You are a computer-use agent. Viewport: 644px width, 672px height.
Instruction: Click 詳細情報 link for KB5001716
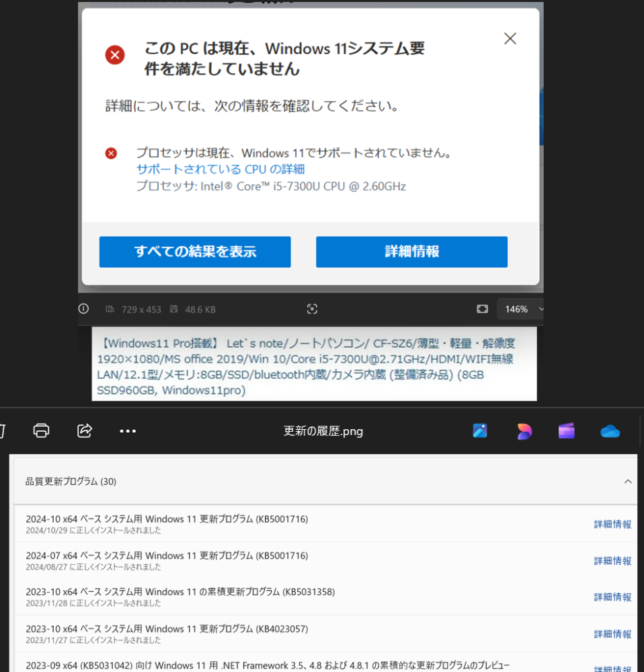click(612, 524)
